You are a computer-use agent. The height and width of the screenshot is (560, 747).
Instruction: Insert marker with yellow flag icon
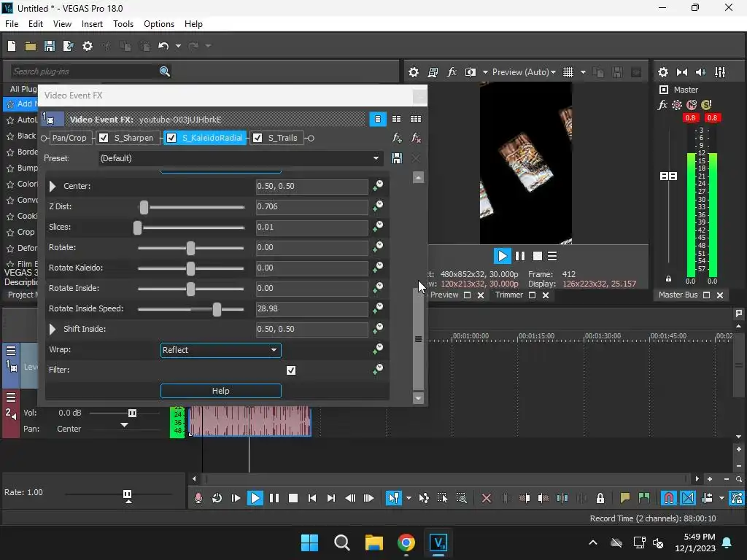click(625, 498)
